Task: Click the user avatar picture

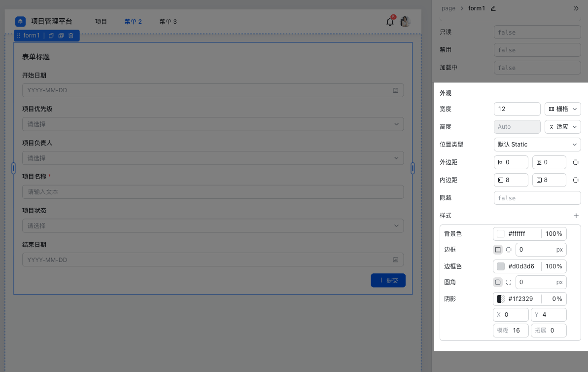Action: (405, 21)
